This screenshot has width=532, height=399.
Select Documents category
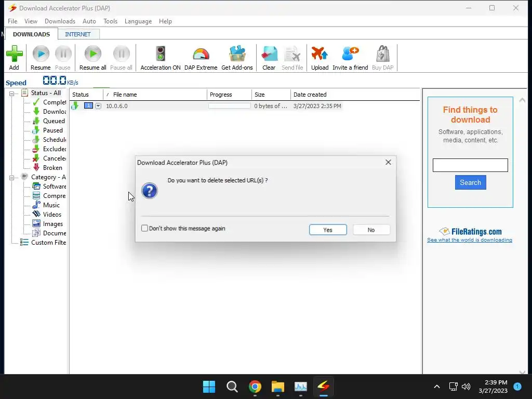click(x=49, y=233)
